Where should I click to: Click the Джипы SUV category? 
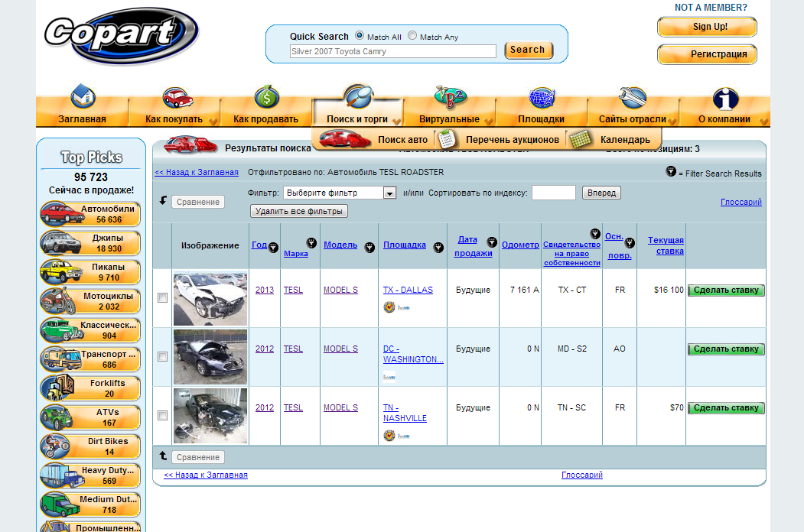pyautogui.click(x=90, y=243)
